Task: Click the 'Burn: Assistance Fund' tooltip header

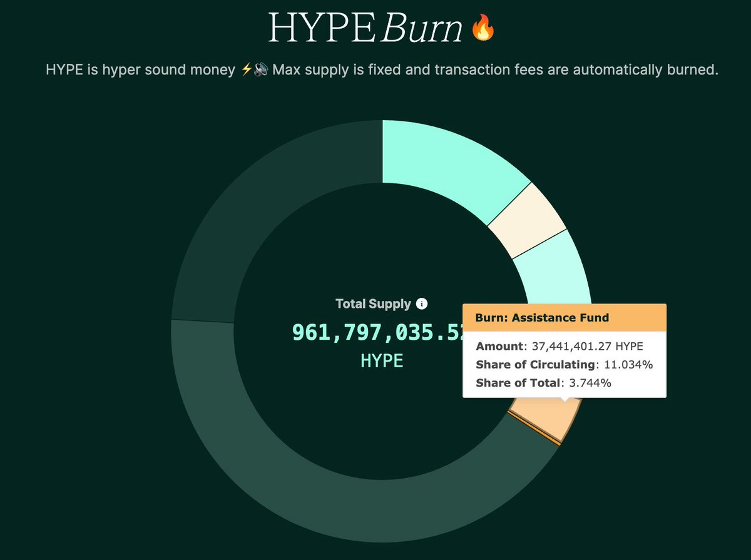Action: click(x=565, y=318)
